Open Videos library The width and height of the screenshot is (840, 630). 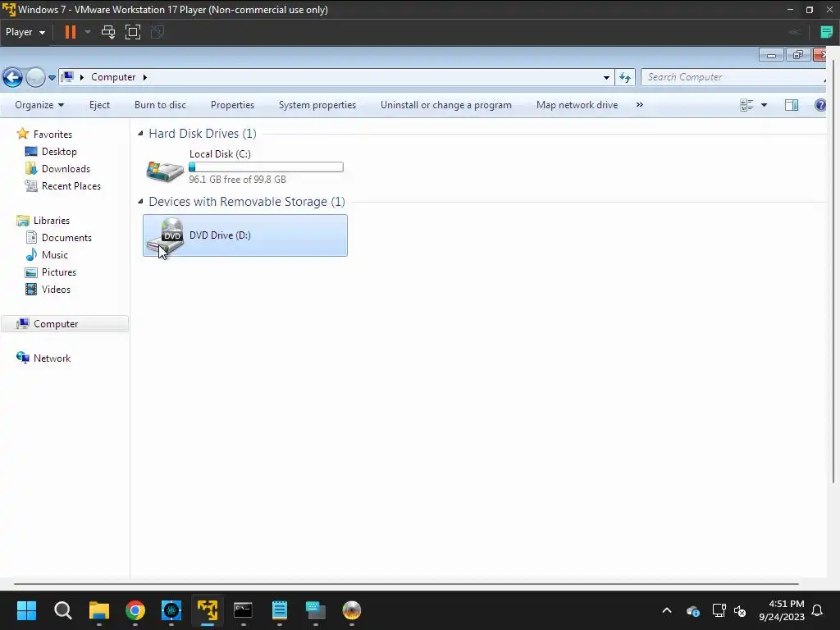pyautogui.click(x=56, y=290)
